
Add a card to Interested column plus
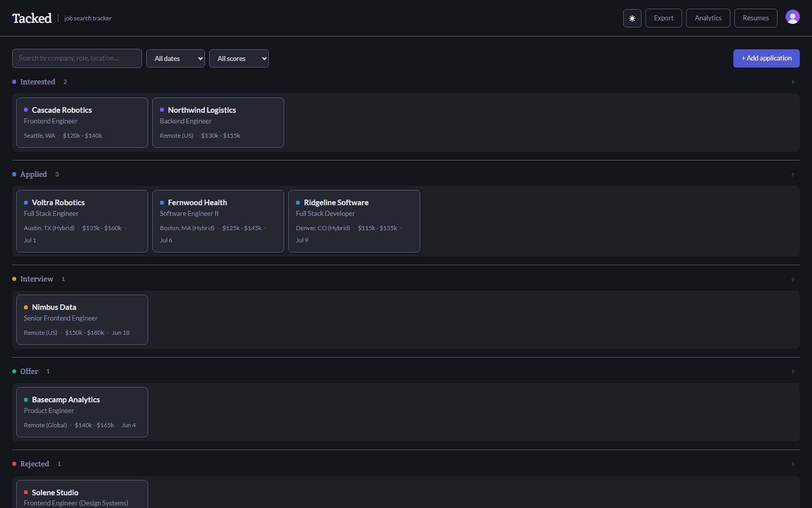(x=793, y=82)
